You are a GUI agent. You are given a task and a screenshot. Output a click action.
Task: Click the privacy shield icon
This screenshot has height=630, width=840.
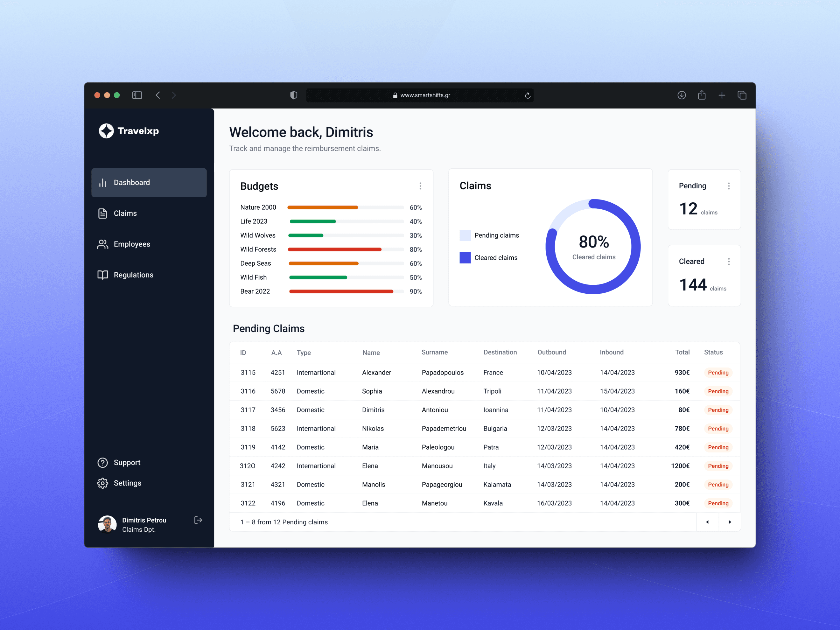tap(294, 95)
